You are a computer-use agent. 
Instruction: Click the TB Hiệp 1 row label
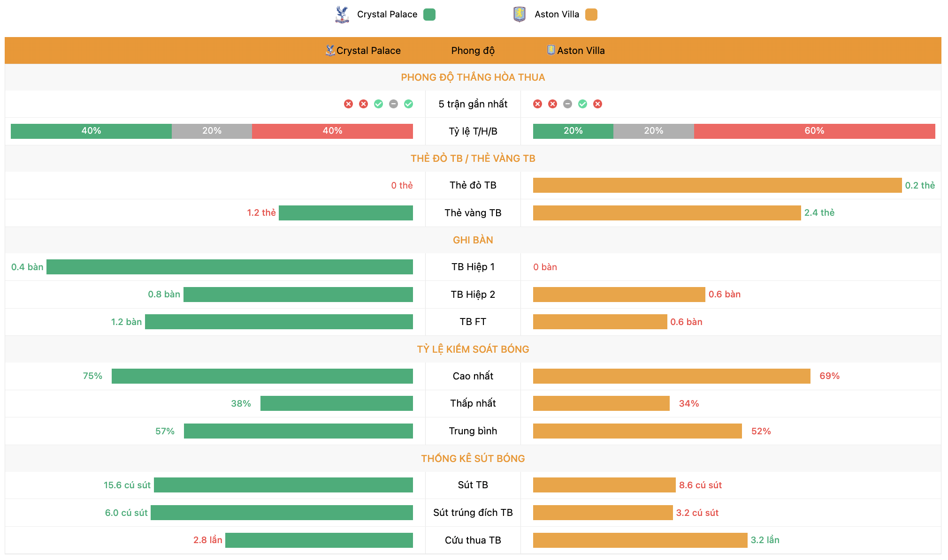tap(473, 267)
